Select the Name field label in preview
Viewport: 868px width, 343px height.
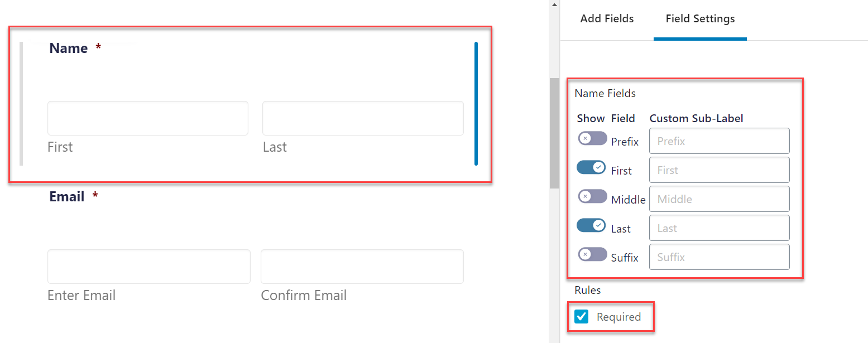click(69, 49)
